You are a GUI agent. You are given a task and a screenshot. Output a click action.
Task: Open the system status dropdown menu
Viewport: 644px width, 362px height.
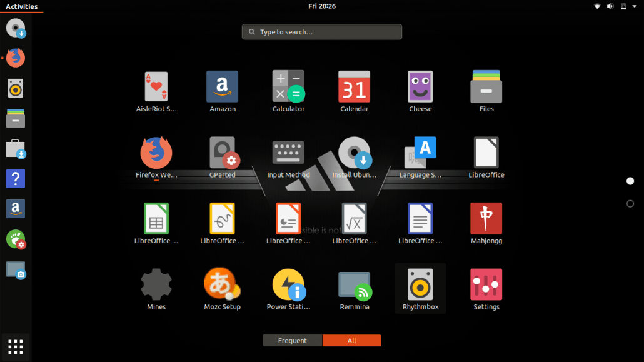615,6
